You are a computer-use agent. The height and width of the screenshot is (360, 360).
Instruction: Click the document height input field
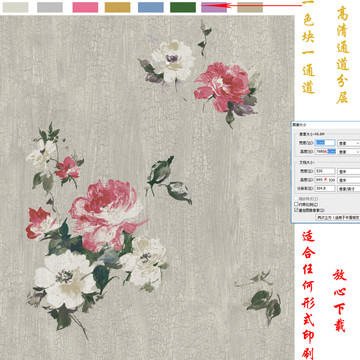325,180
